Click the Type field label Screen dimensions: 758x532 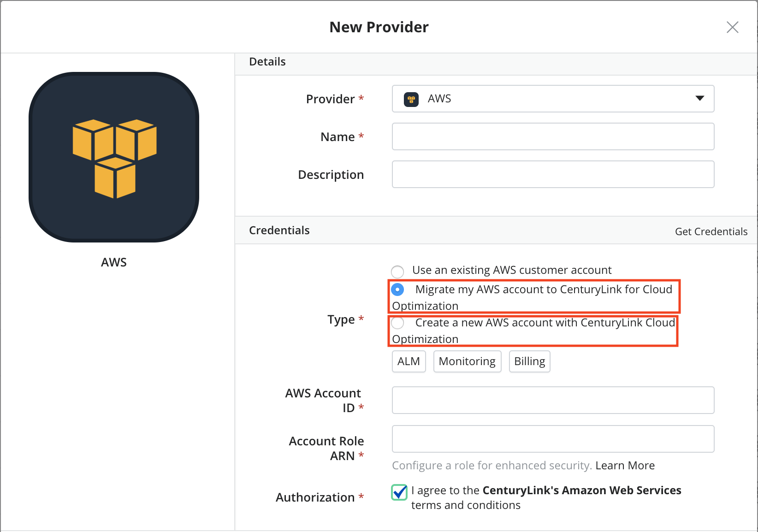(x=341, y=319)
